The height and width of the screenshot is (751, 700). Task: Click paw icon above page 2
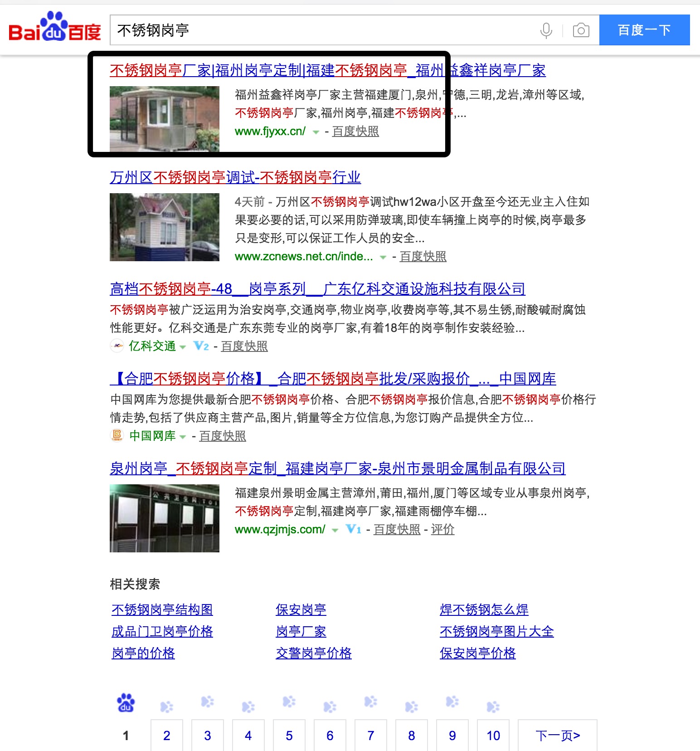(167, 707)
